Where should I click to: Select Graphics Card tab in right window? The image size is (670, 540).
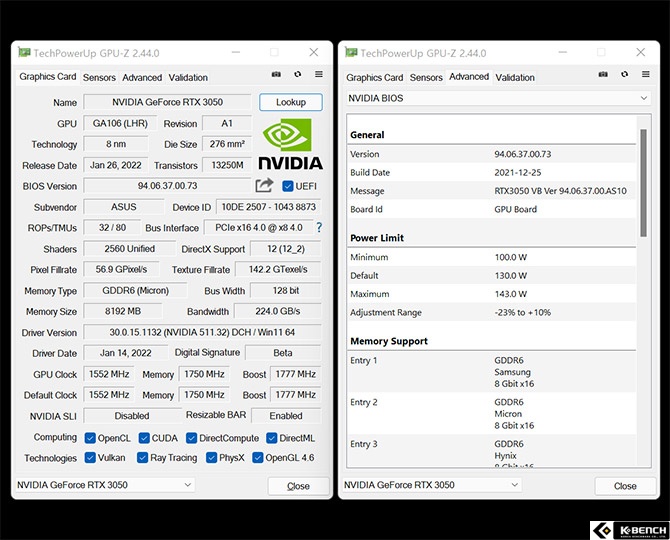click(x=374, y=77)
